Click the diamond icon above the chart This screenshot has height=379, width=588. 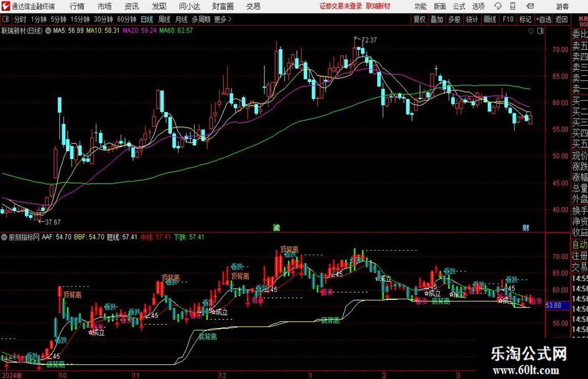[531, 31]
